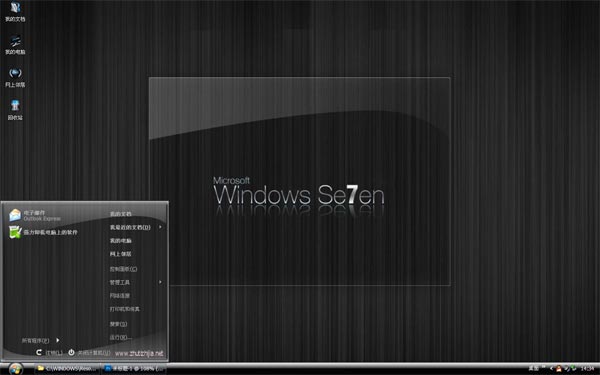The width and height of the screenshot is (600, 375).
Task: Open the Run (运行) dialog from Start menu
Action: (121, 338)
